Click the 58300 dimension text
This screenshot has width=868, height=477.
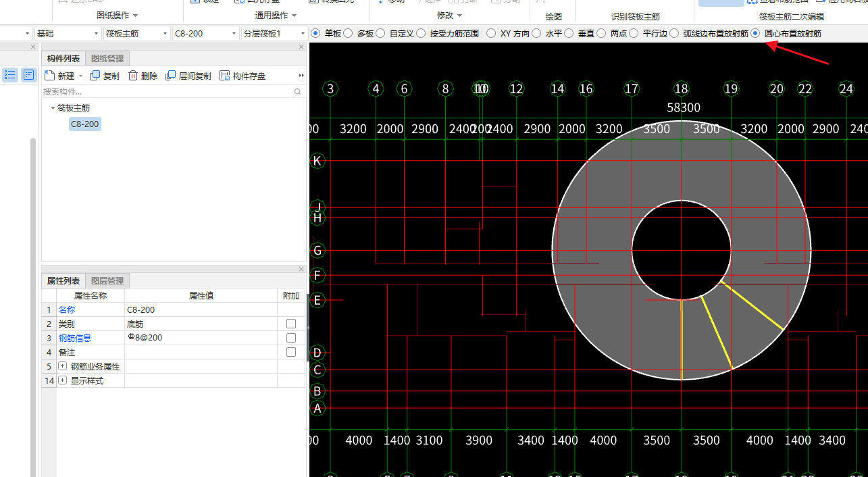684,108
